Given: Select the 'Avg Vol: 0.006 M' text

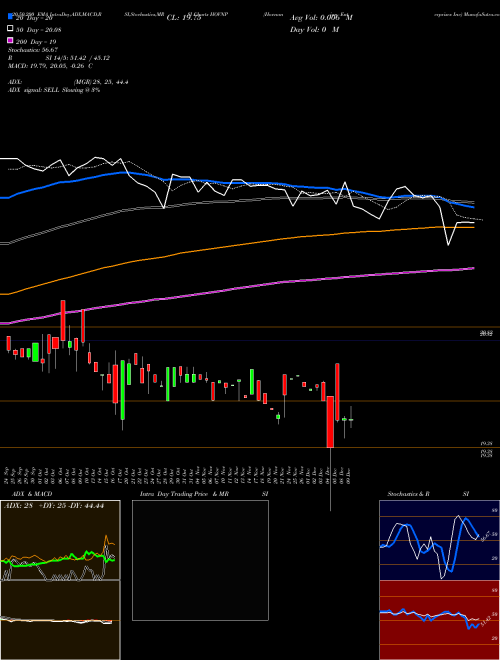Looking at the screenshot, I should click(x=321, y=18).
